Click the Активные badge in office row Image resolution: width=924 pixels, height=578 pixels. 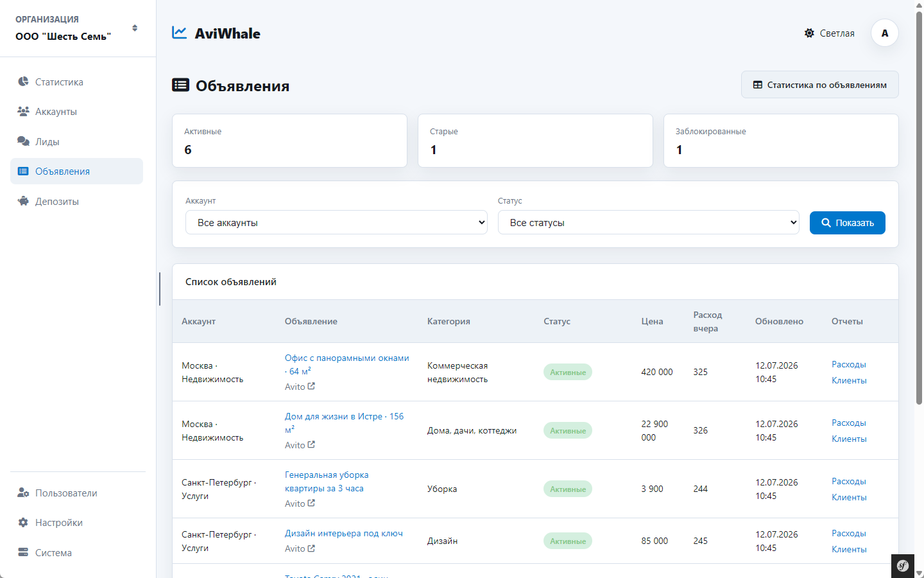568,372
